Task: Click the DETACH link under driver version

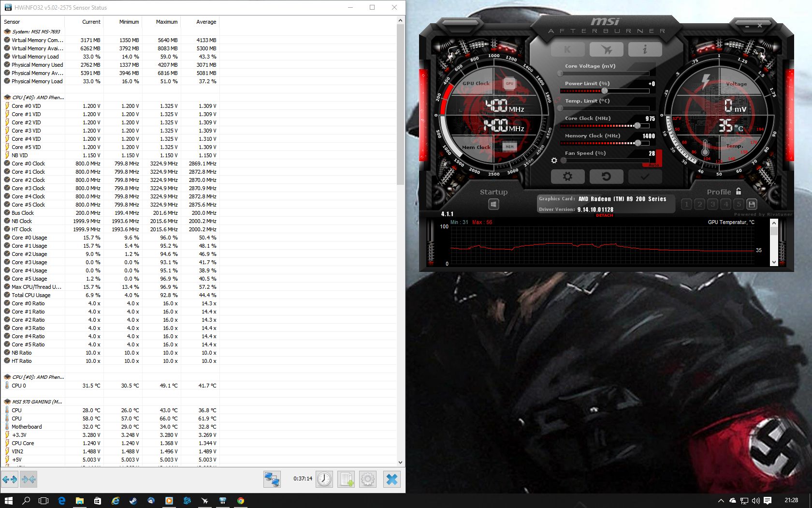Action: coord(604,215)
